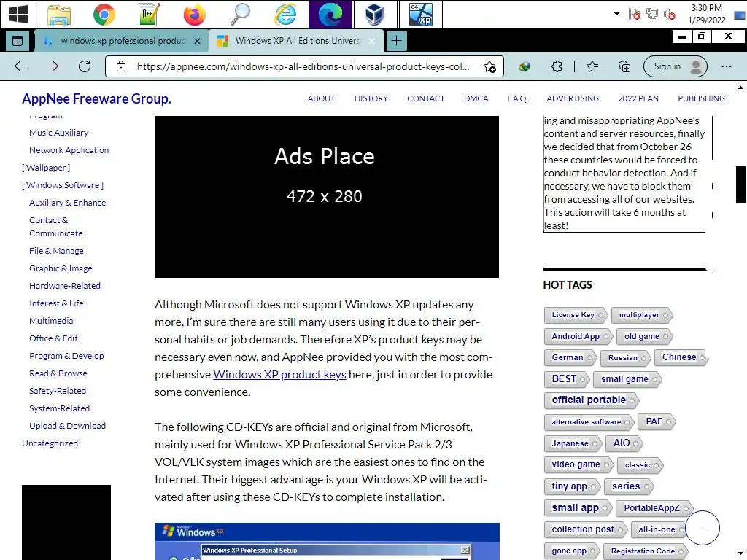This screenshot has width=747, height=560.
Task: Open File Explorer from the taskbar
Action: click(59, 15)
